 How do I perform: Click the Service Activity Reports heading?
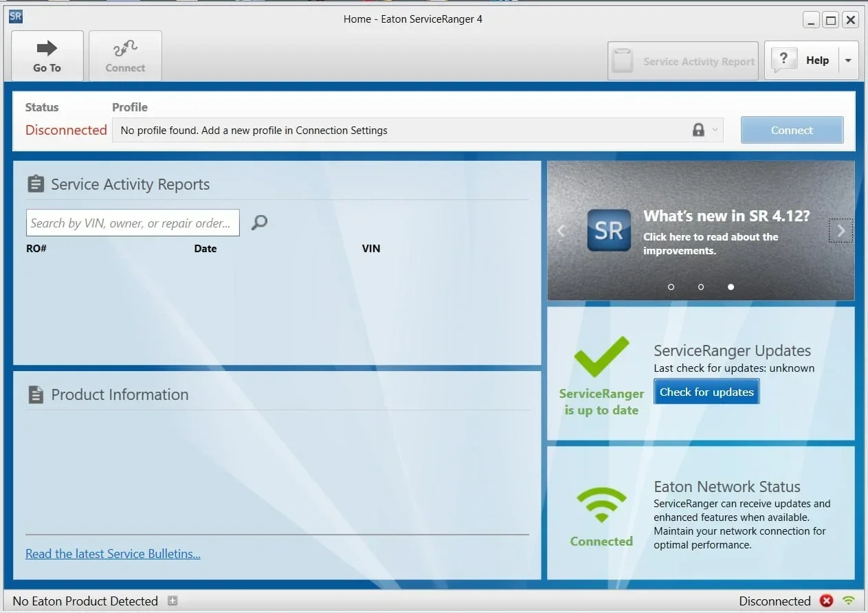pos(131,184)
